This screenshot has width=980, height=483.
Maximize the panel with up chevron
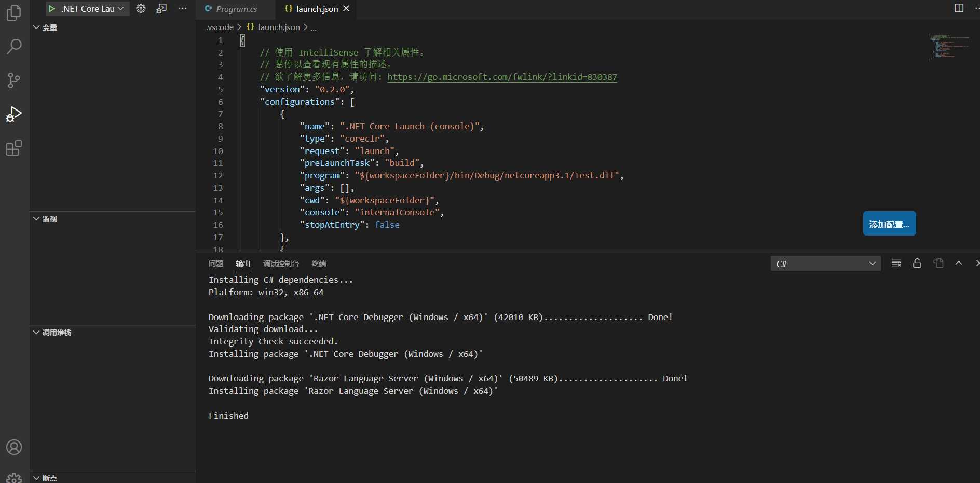[959, 263]
